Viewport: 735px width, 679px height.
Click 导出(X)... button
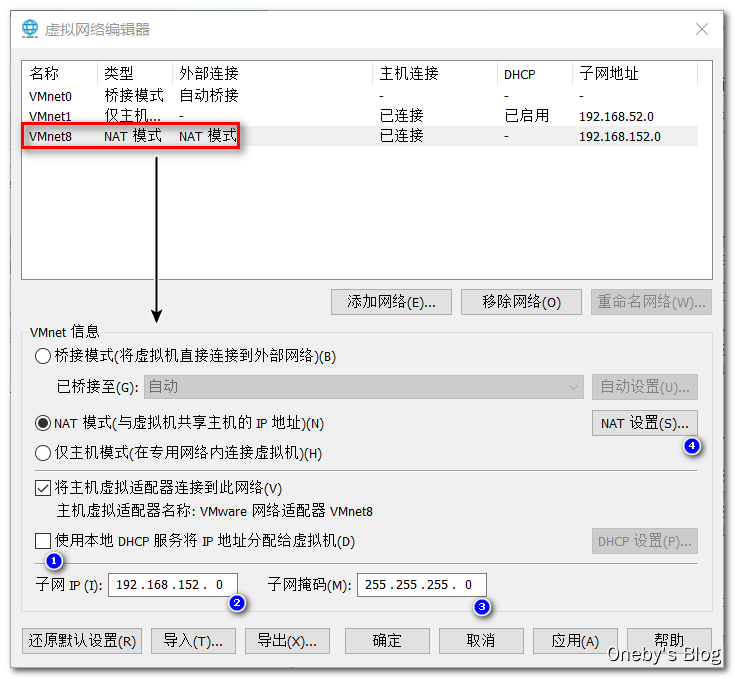pos(287,641)
